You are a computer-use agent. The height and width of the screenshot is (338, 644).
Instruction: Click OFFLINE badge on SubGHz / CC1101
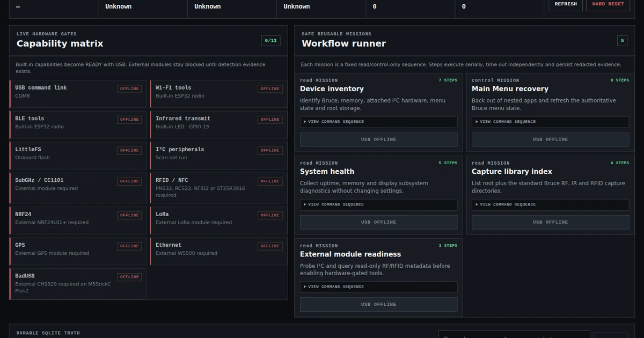tap(129, 181)
